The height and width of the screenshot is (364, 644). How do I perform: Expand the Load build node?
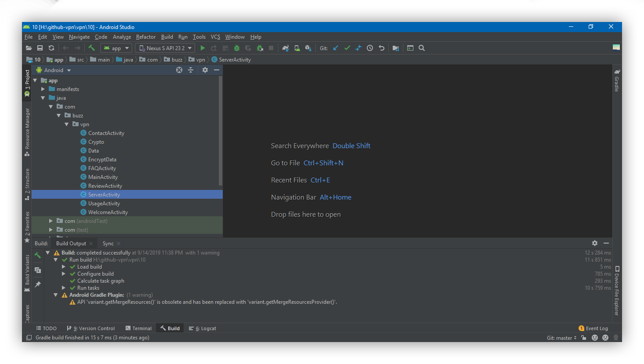pyautogui.click(x=64, y=267)
